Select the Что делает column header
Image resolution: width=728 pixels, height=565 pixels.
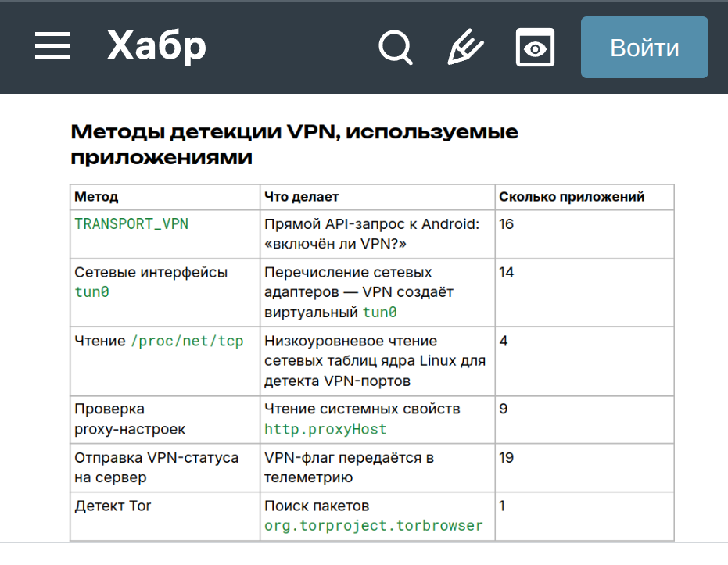pos(301,197)
